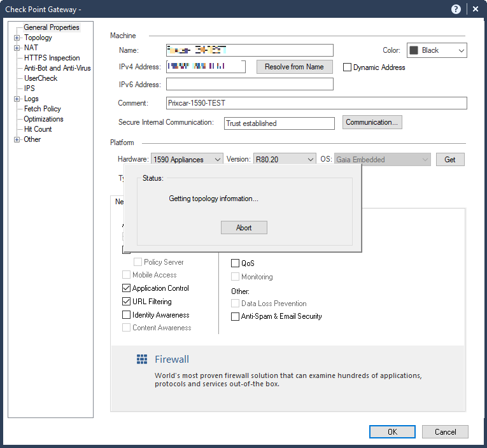487x448 pixels.
Task: Expand the Logs tree node
Action: (17, 99)
